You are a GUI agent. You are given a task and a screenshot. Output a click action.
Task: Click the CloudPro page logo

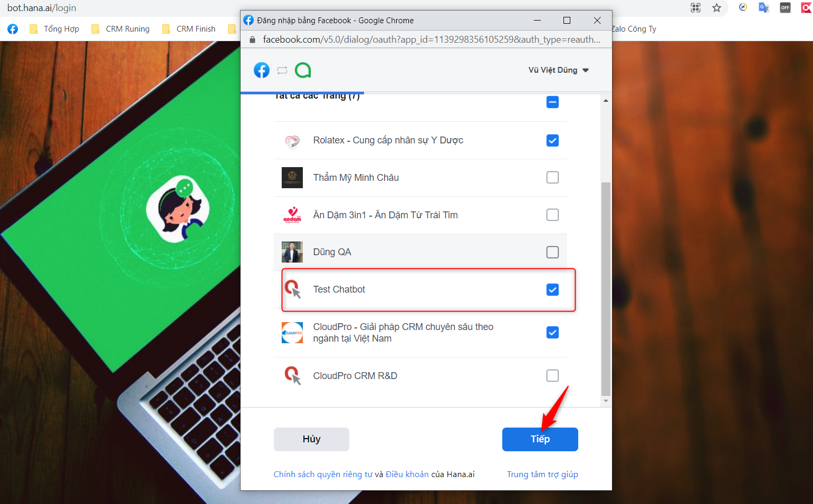(x=292, y=333)
